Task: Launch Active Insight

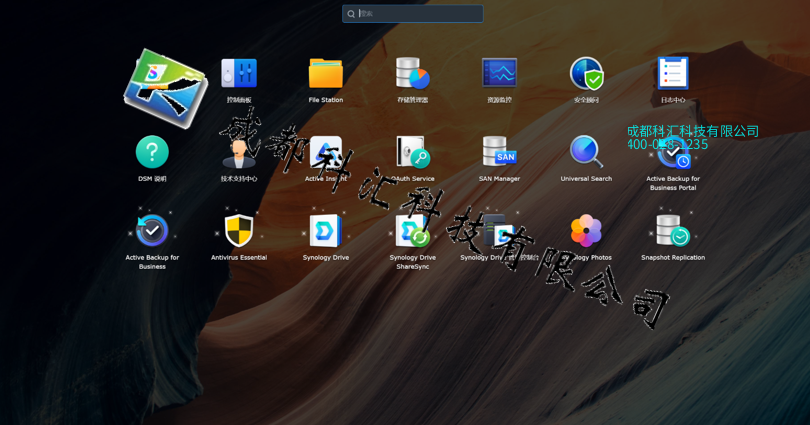Action: (x=325, y=152)
